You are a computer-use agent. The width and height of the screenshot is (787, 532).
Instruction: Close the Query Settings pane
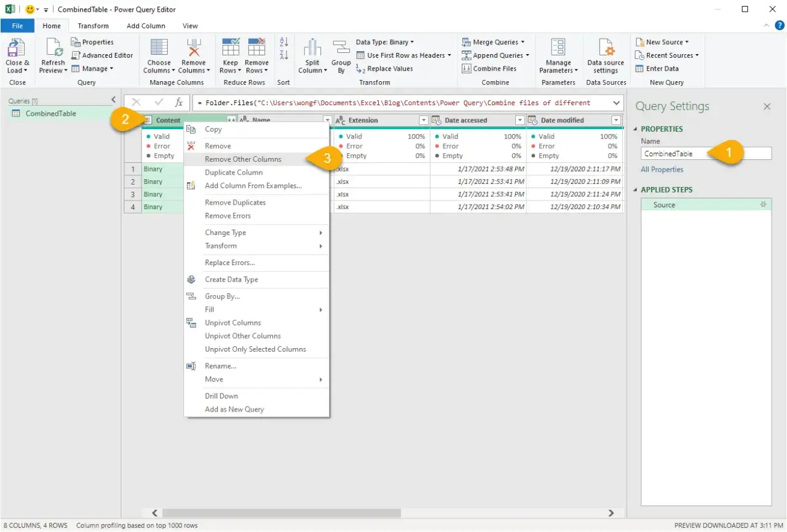point(767,106)
